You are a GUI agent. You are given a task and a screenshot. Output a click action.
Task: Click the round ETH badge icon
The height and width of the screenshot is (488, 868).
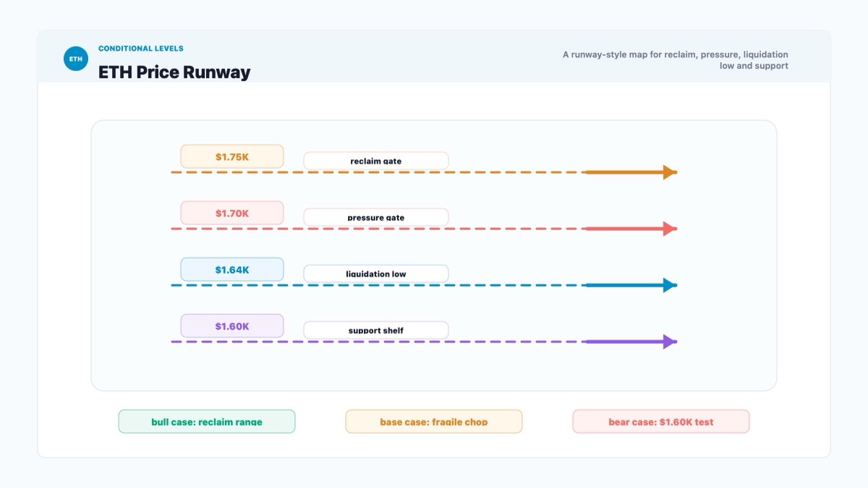(x=76, y=59)
